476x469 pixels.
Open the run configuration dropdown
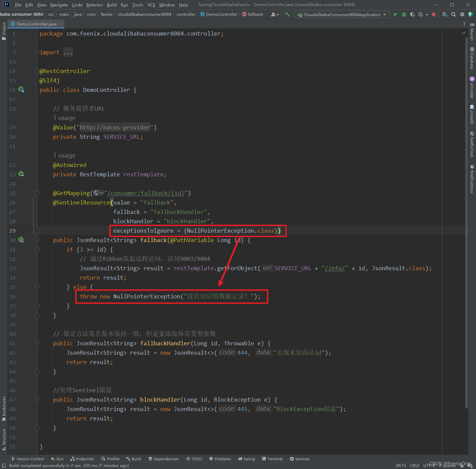pyautogui.click(x=342, y=14)
